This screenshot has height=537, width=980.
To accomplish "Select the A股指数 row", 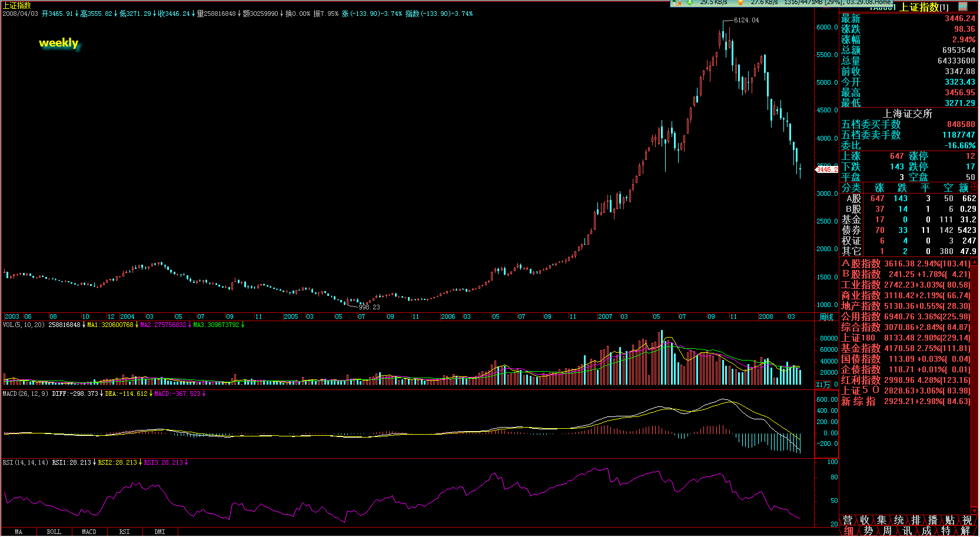I will click(x=906, y=264).
